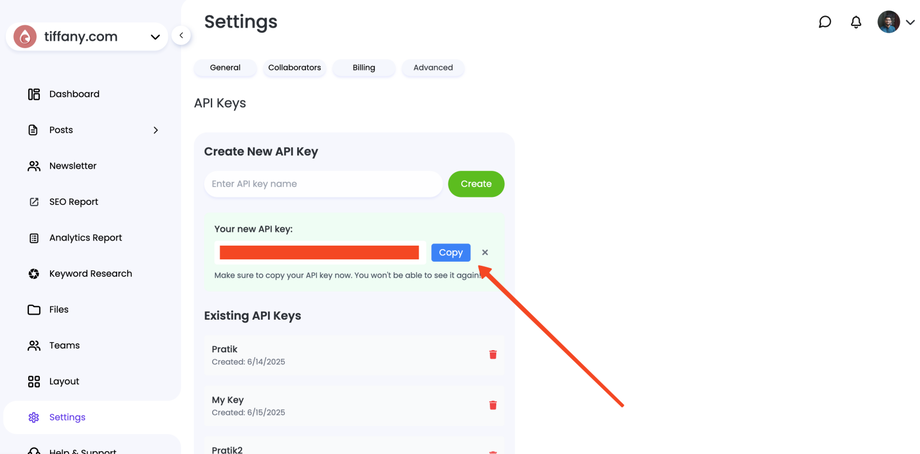The image size is (920, 454).
Task: Open the user profile avatar menu
Action: point(889,22)
